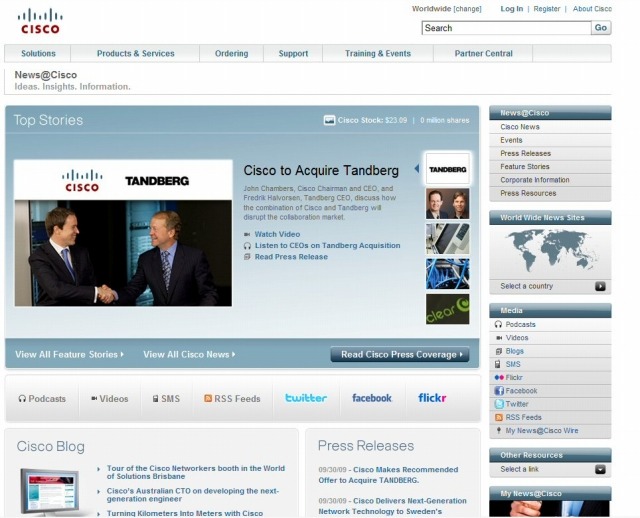The width and height of the screenshot is (640, 518).
Task: Click the Search input field
Action: point(506,28)
